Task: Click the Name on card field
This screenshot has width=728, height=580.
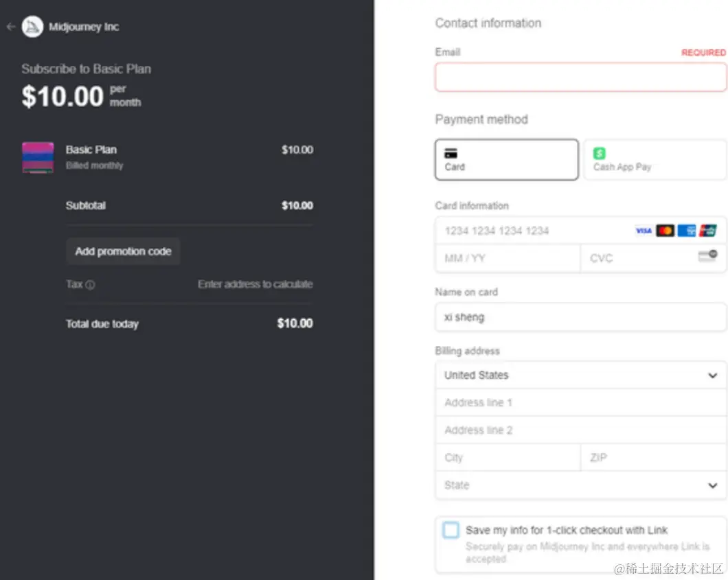Action: pos(580,317)
